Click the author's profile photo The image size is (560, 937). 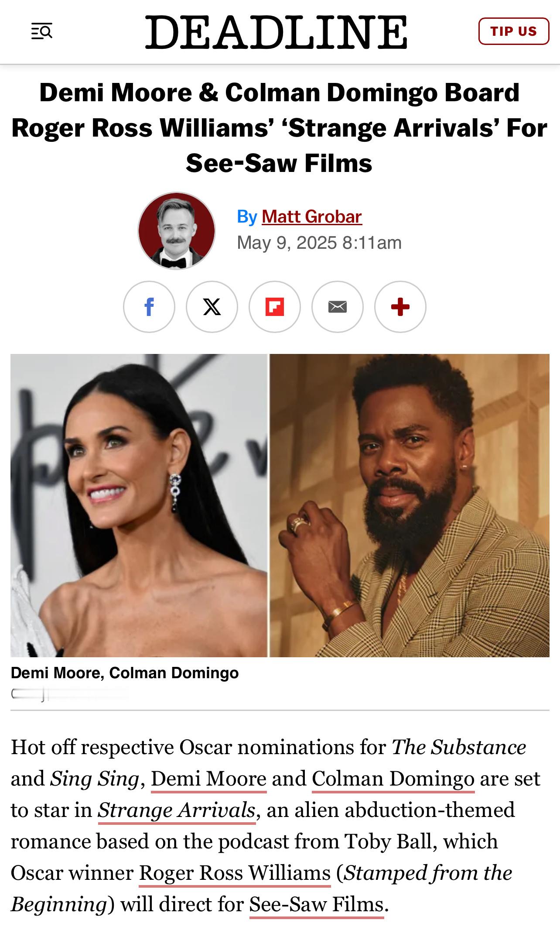177,230
